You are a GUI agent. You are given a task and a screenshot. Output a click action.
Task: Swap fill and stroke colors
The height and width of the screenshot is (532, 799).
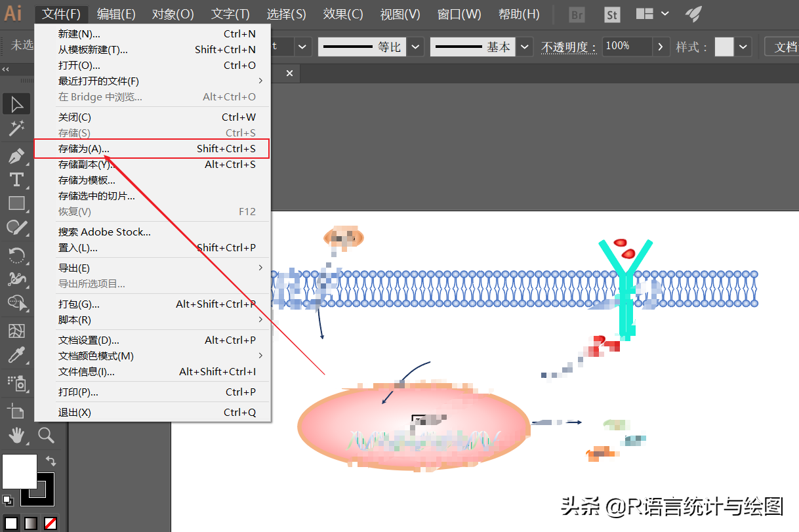pos(51,461)
